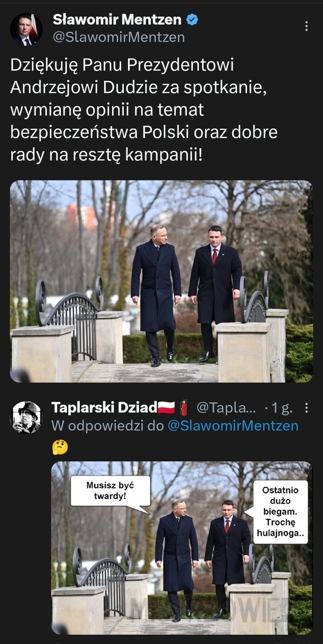Click the Polish flag emoji after Taplarski Dziad

[167, 408]
